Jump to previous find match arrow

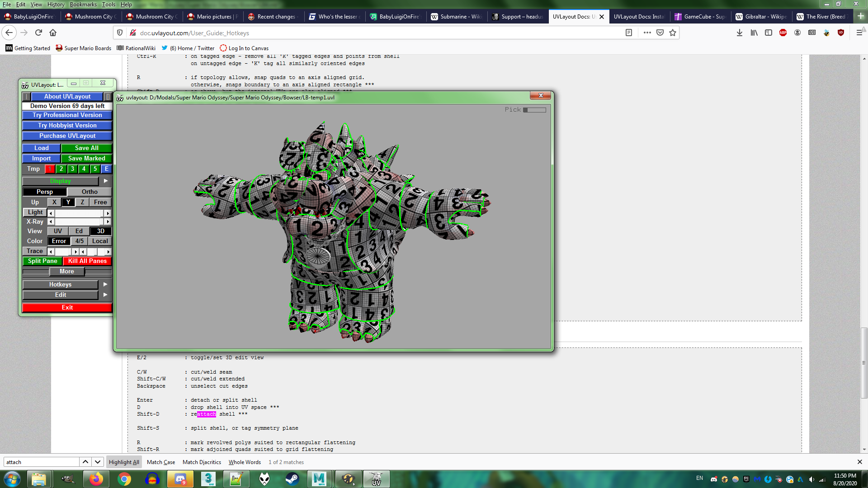85,462
